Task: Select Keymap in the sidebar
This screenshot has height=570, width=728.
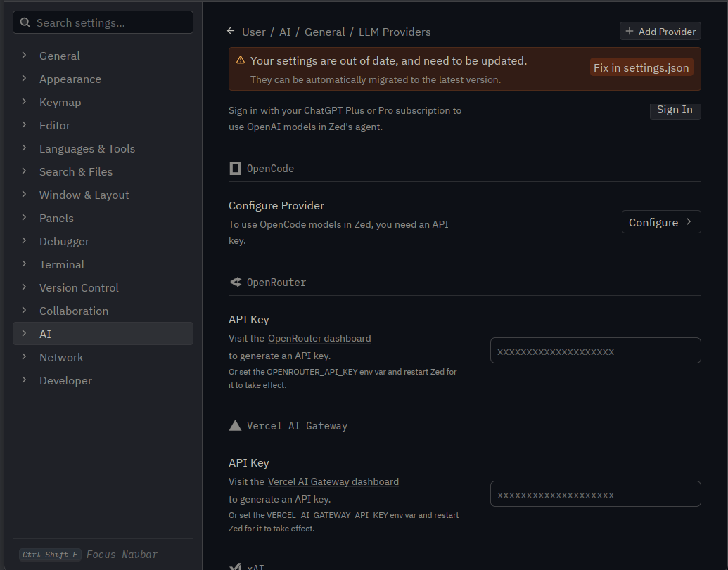Action: 103,102
